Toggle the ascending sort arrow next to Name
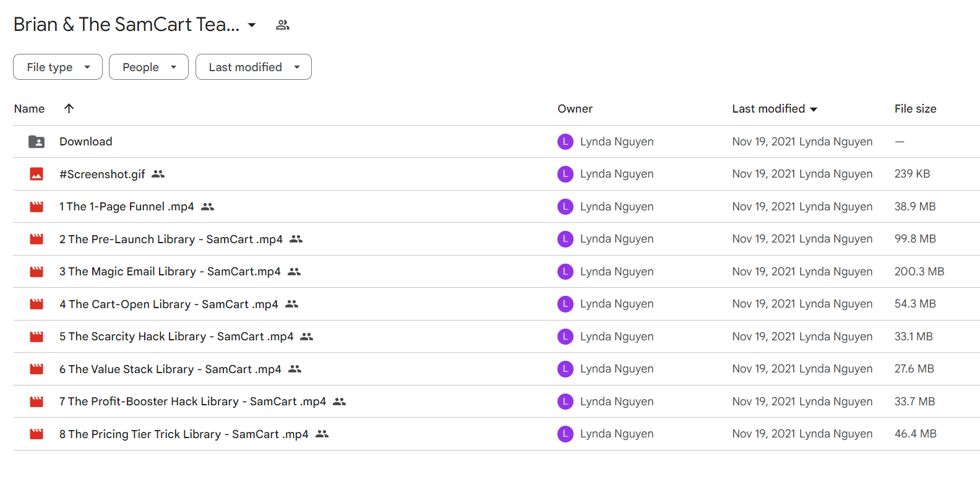This screenshot has width=980, height=487. pos(69,108)
